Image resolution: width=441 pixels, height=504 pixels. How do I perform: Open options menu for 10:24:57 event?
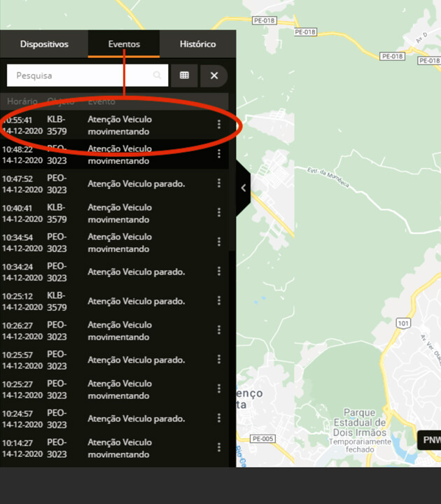pyautogui.click(x=219, y=418)
